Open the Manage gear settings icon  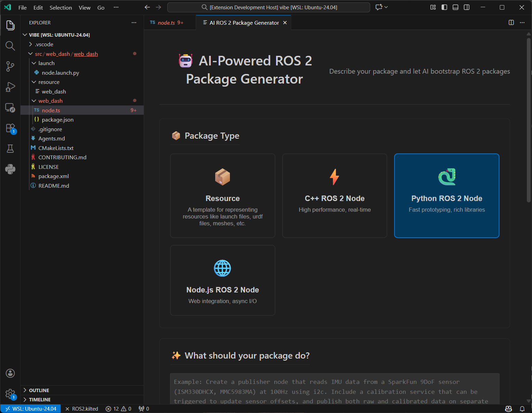10,394
